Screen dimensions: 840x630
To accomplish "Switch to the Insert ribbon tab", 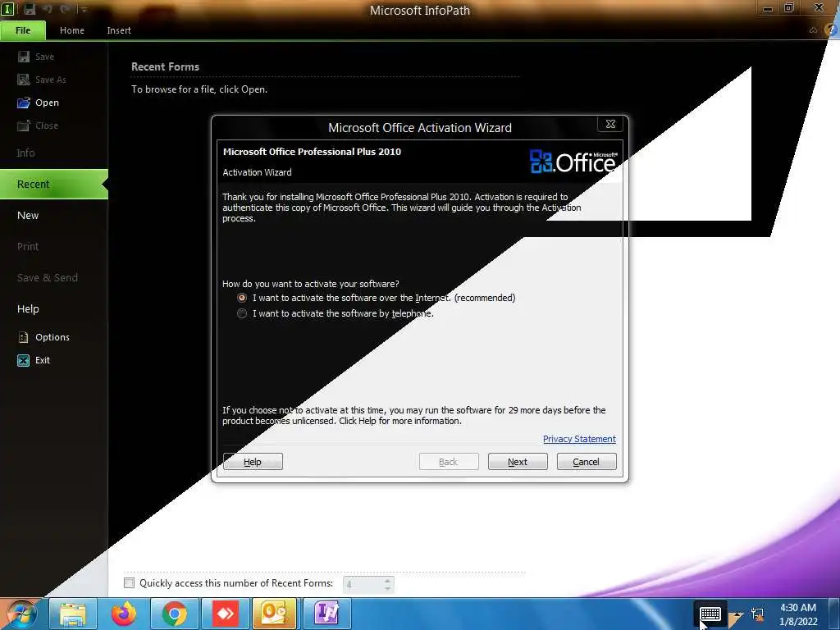I will point(119,30).
